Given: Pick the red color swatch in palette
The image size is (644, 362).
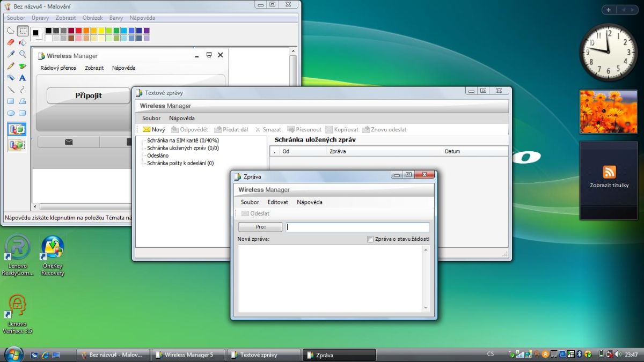Looking at the screenshot, I should click(79, 31).
